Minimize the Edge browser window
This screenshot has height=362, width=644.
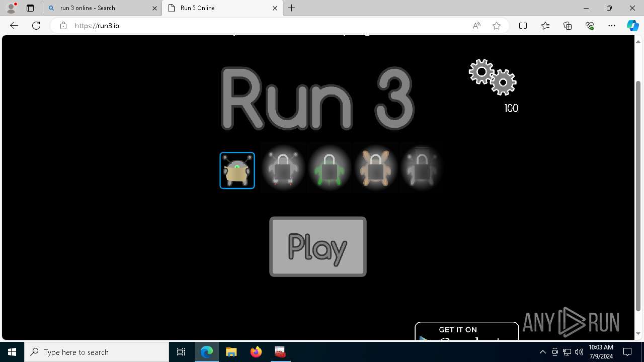(x=586, y=8)
